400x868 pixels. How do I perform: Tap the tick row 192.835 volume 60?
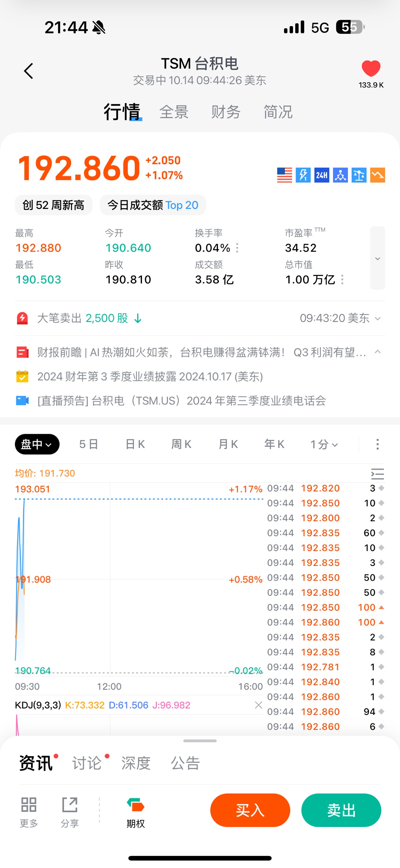click(326, 533)
